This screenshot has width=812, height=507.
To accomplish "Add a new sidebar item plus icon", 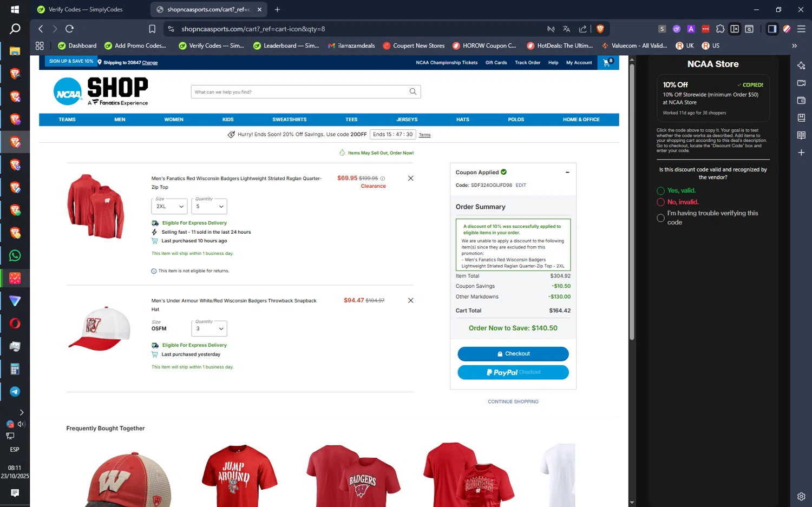I will click(x=801, y=153).
